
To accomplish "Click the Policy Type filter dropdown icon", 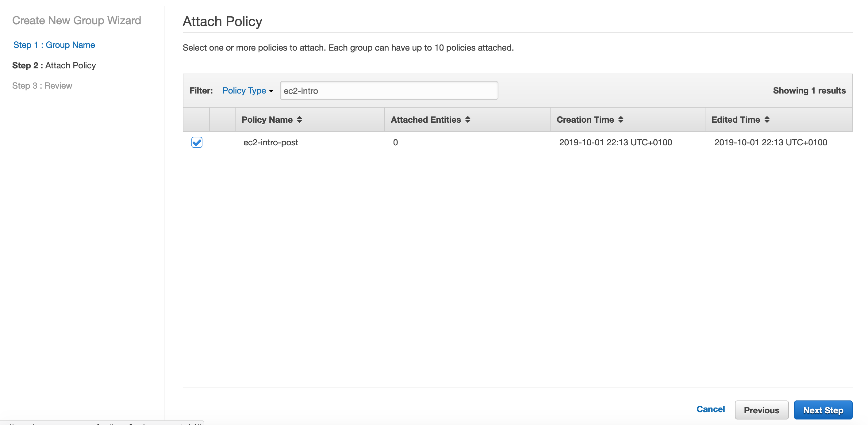I will [x=271, y=90].
